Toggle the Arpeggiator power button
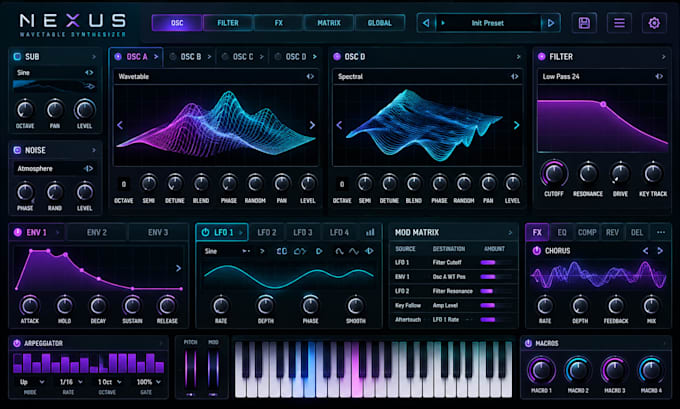The width and height of the screenshot is (680, 409). (17, 343)
